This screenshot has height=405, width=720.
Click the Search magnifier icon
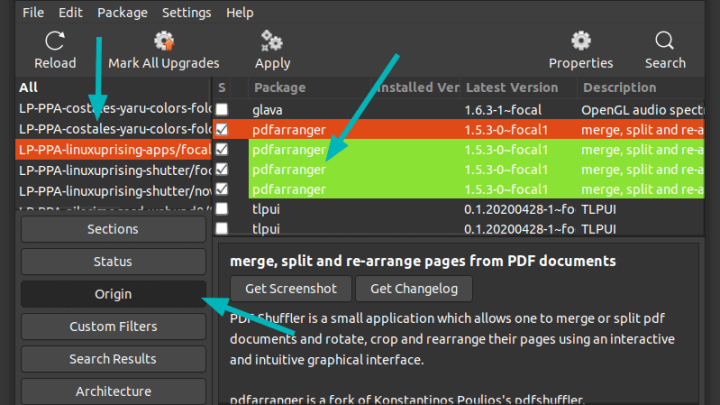pyautogui.click(x=664, y=41)
